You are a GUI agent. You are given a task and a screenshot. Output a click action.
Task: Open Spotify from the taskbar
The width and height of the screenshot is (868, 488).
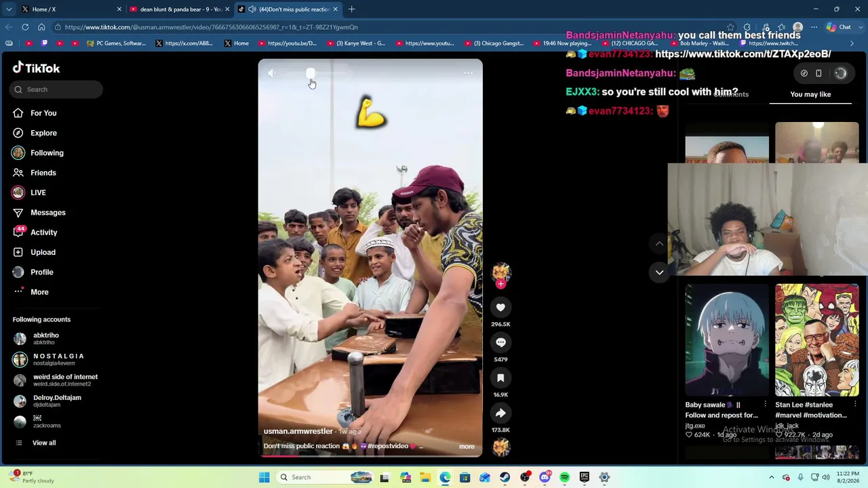pos(564,478)
